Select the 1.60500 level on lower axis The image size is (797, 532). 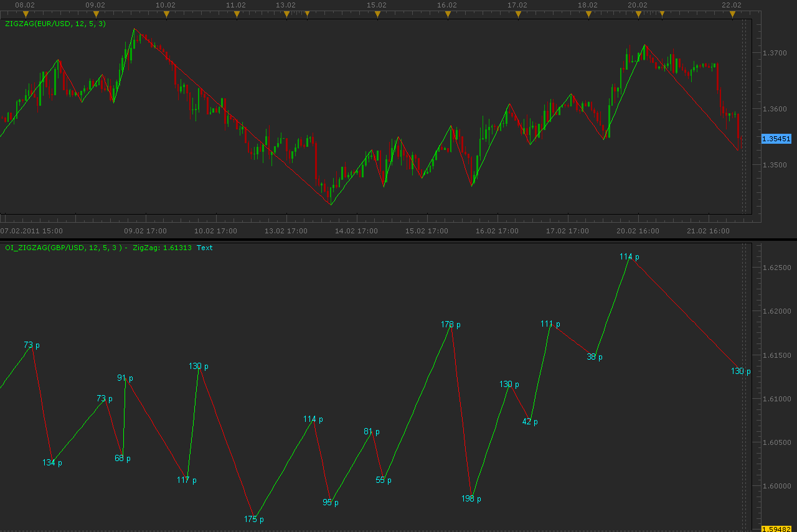(x=778, y=442)
